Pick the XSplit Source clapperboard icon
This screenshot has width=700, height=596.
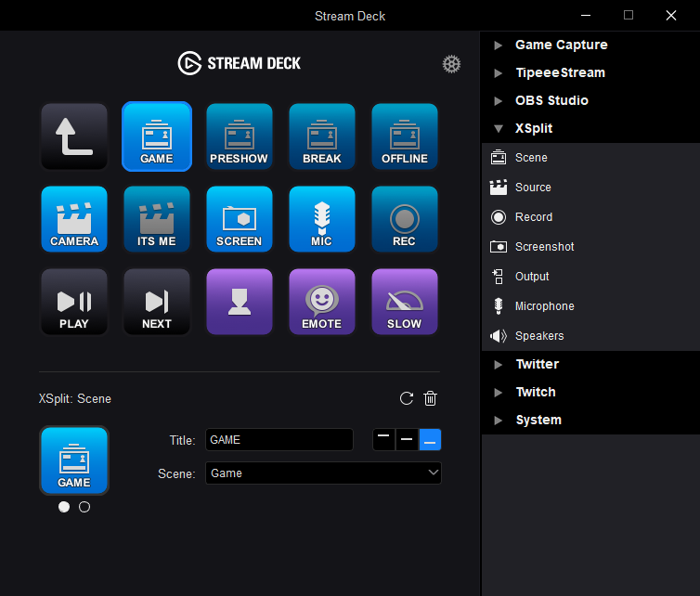499,188
